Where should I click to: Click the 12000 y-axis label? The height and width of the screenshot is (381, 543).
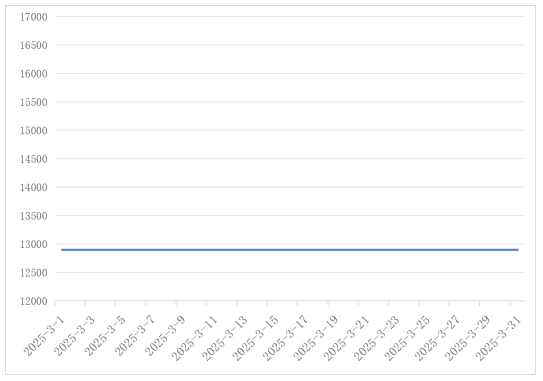[34, 301]
